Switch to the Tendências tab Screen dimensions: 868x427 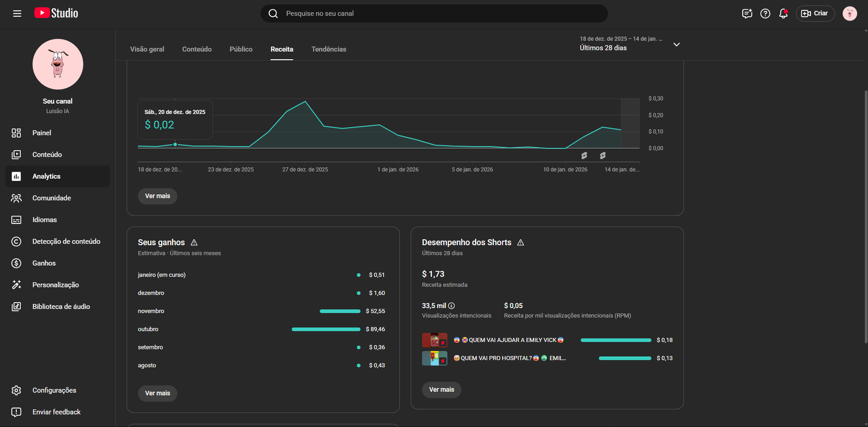[x=328, y=49]
